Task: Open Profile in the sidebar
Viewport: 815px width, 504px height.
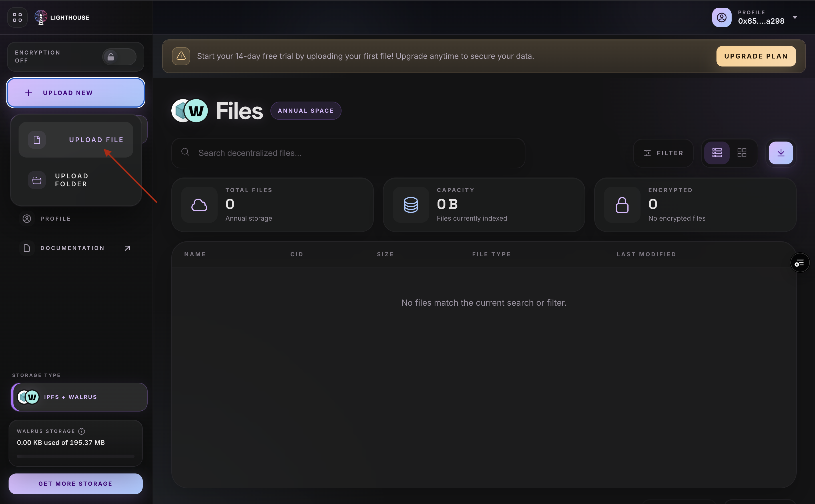Action: click(76, 219)
